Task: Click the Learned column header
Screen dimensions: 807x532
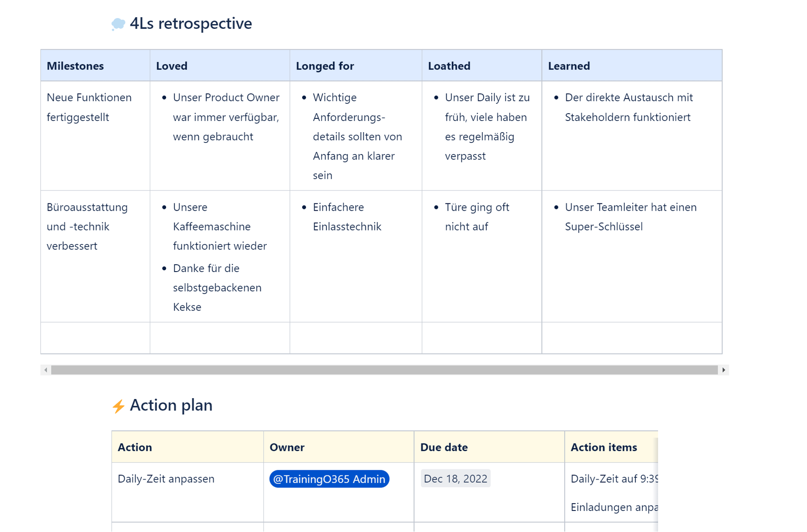Action: 569,66
